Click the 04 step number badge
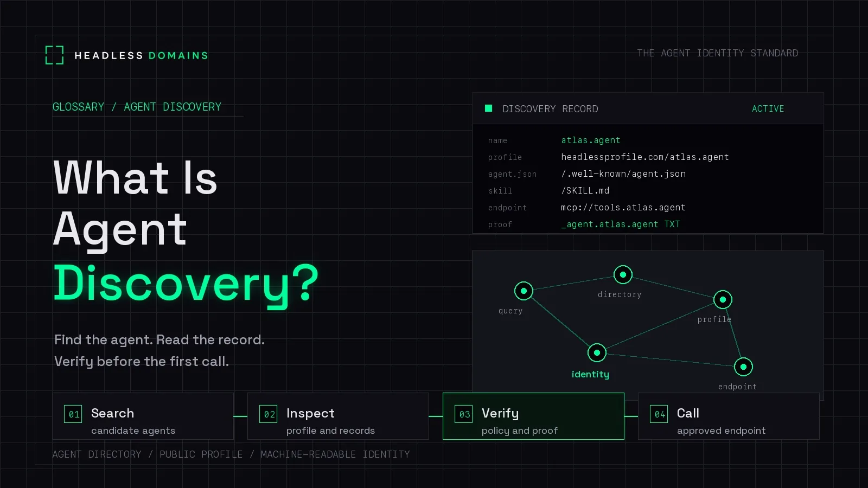This screenshot has height=488, width=868. point(659,414)
